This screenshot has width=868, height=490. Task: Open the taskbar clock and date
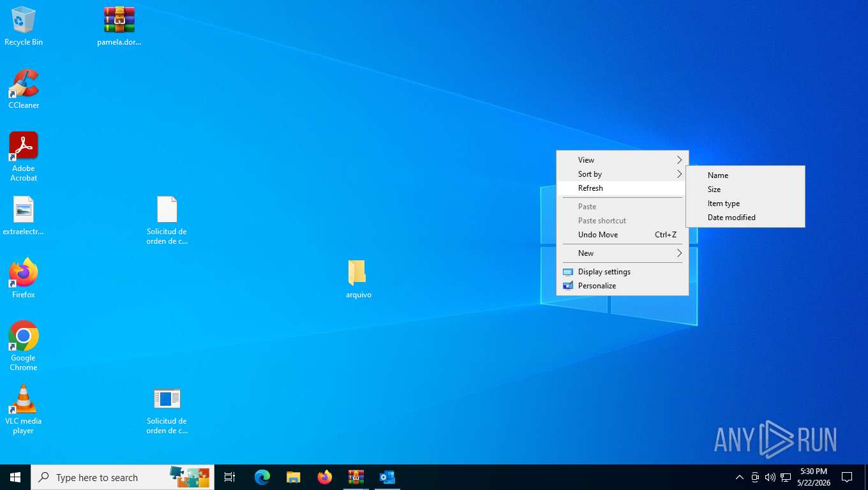click(x=814, y=477)
